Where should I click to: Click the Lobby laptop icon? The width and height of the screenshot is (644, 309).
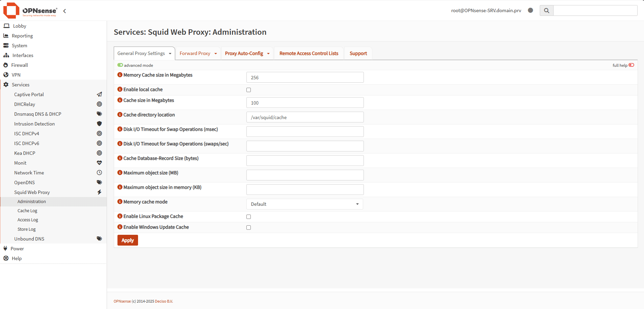point(6,26)
